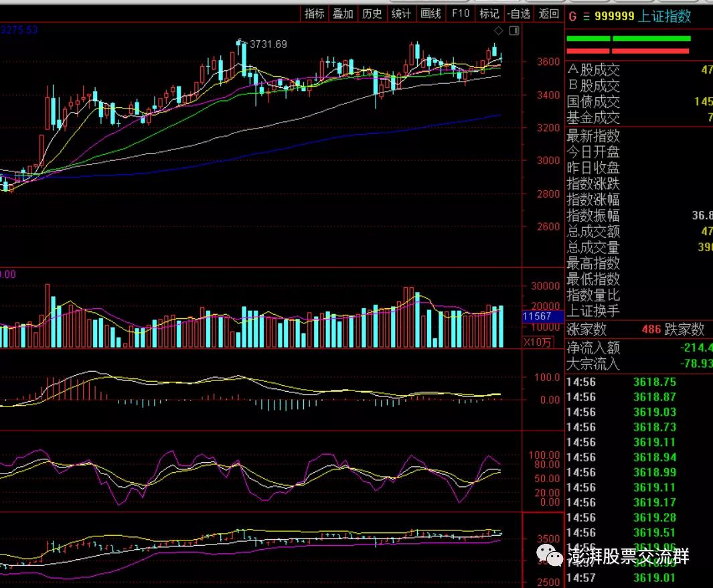Click the 大宗流入 row label
Image resolution: width=713 pixels, height=588 pixels.
pyautogui.click(x=593, y=364)
